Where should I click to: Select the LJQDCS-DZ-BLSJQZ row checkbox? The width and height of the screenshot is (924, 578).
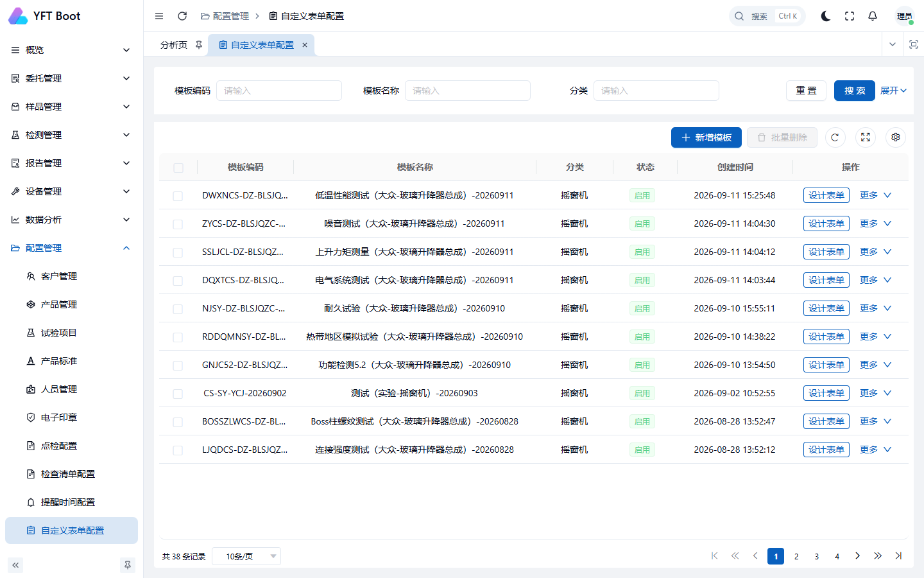pos(178,450)
